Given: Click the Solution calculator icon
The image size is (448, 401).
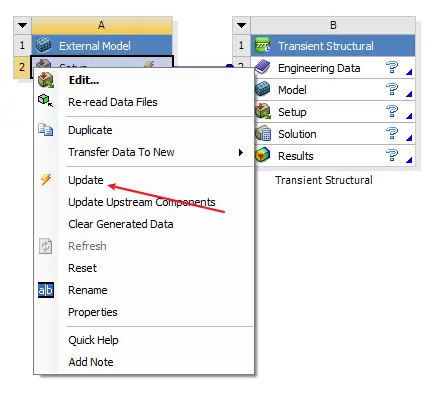Looking at the screenshot, I should pyautogui.click(x=263, y=133).
